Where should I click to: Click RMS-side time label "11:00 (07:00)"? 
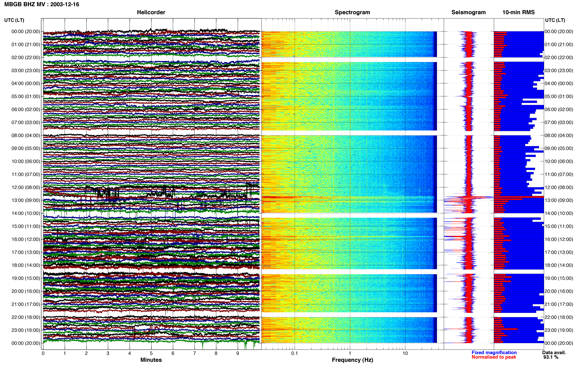559,175
